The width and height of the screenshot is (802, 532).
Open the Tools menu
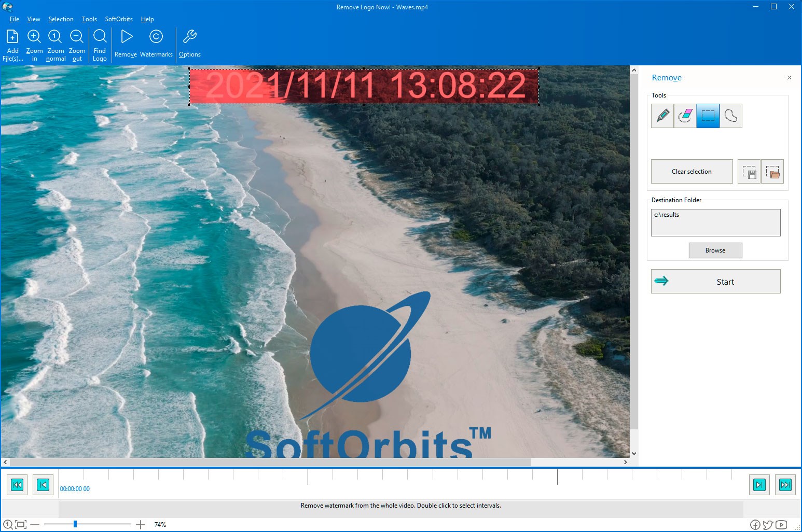(x=89, y=19)
